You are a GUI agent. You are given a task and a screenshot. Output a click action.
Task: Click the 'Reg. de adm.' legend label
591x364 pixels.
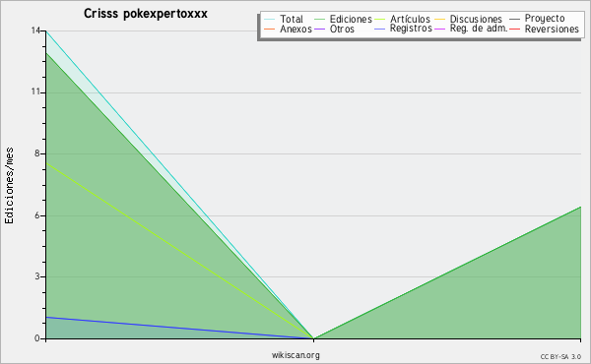[479, 29]
